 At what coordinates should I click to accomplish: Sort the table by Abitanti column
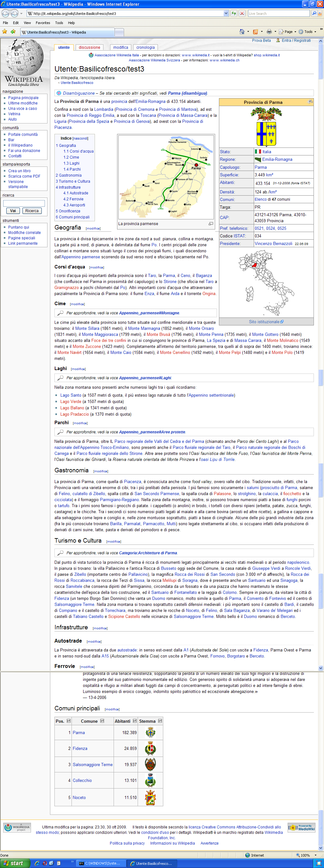point(135,721)
